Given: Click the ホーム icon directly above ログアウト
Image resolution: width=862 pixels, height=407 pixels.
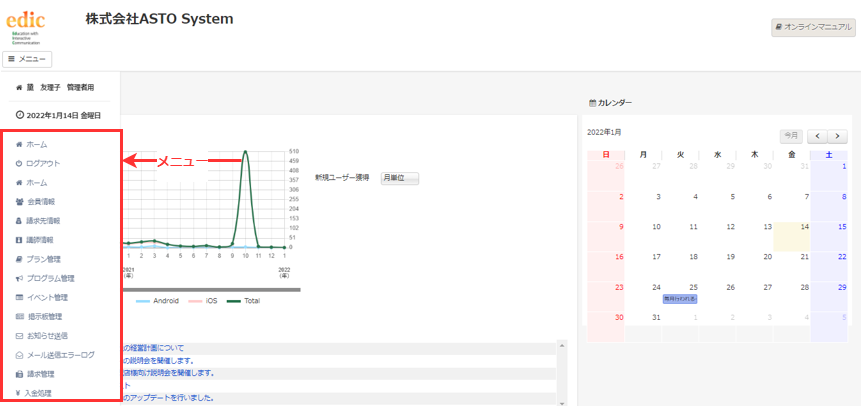Looking at the screenshot, I should [x=19, y=144].
